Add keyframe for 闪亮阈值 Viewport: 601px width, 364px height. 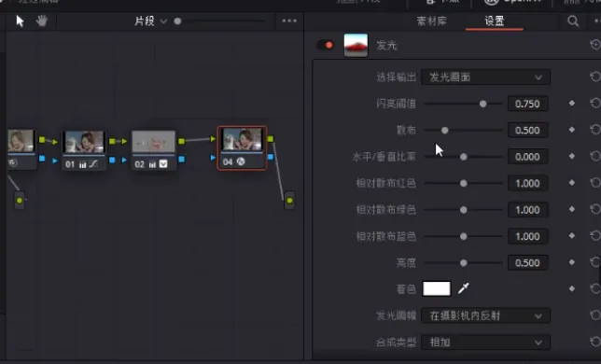[571, 103]
